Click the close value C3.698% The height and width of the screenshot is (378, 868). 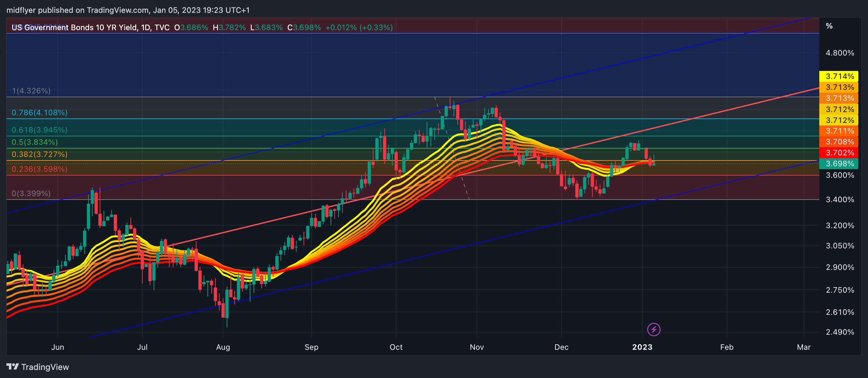tap(304, 27)
